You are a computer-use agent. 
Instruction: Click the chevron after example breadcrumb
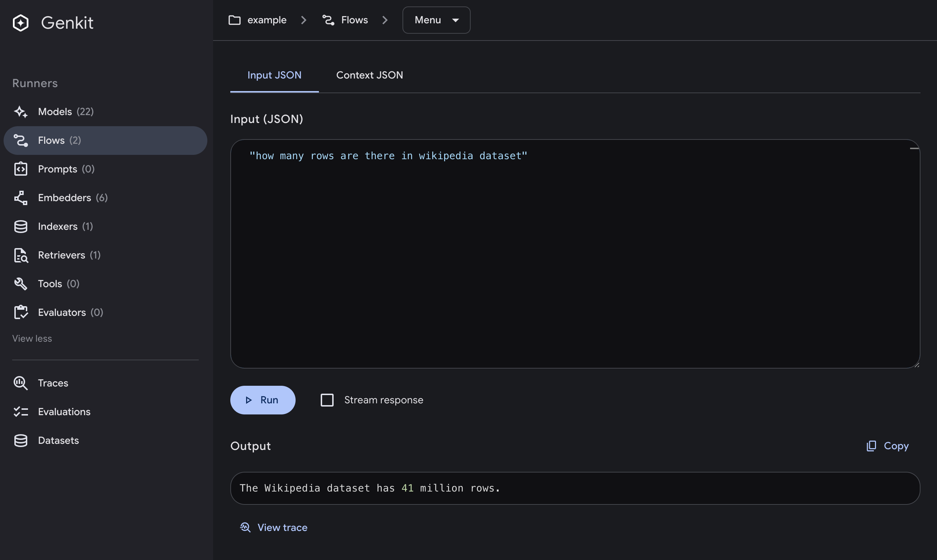pos(303,20)
